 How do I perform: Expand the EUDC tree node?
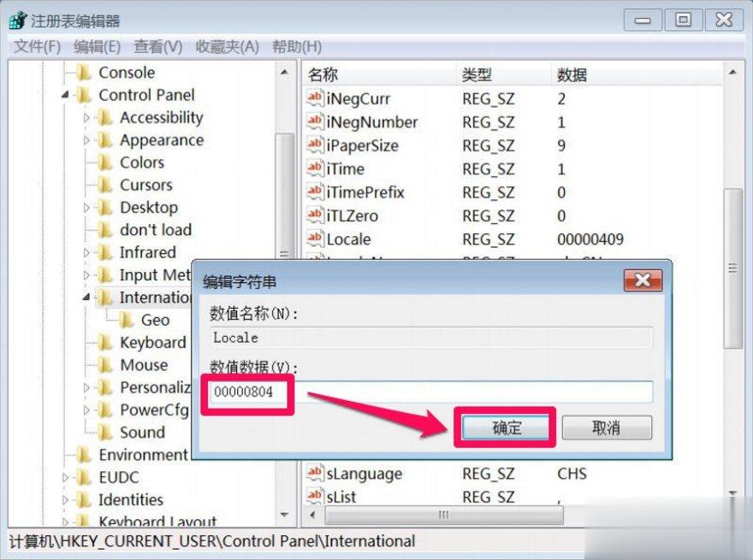[x=66, y=477]
